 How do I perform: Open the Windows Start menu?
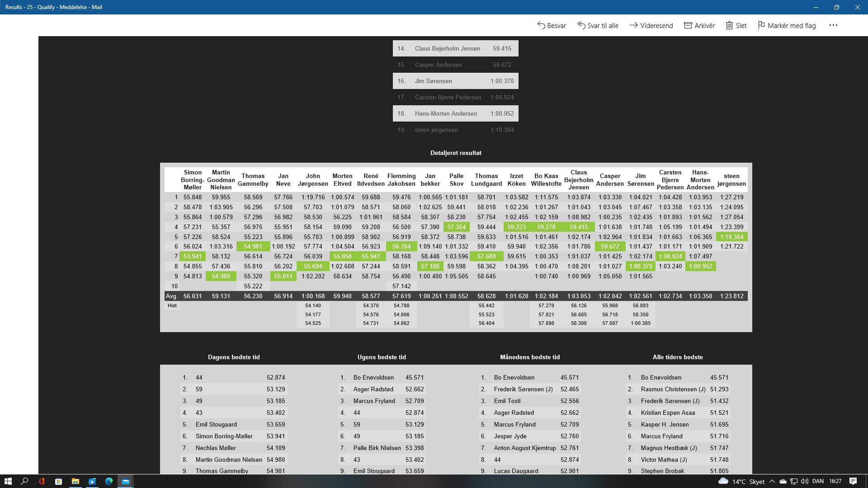click(x=8, y=481)
